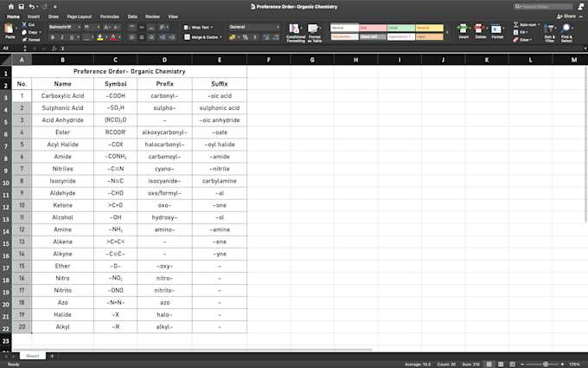Click the Share button
This screenshot has height=368, width=588.
tap(566, 16)
